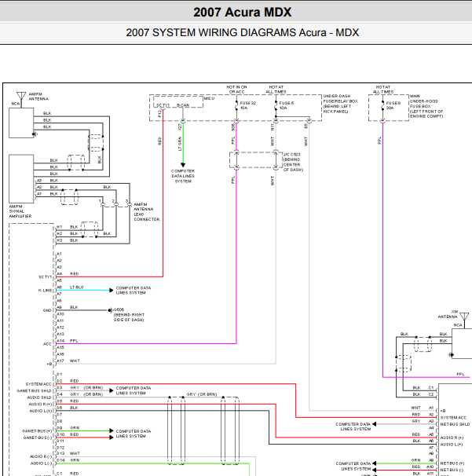The image size is (472, 476).
Task: Select the '2007 SYSTEM WIRING DIAGRAMS Acura - MDX' subtitle
Action: click(242, 32)
